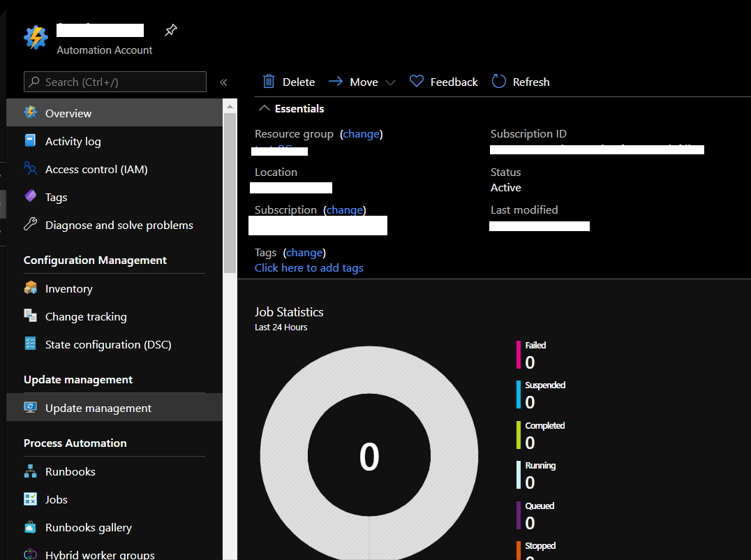Open the sidebar Tags menu item
This screenshot has height=560, width=751.
point(114,197)
